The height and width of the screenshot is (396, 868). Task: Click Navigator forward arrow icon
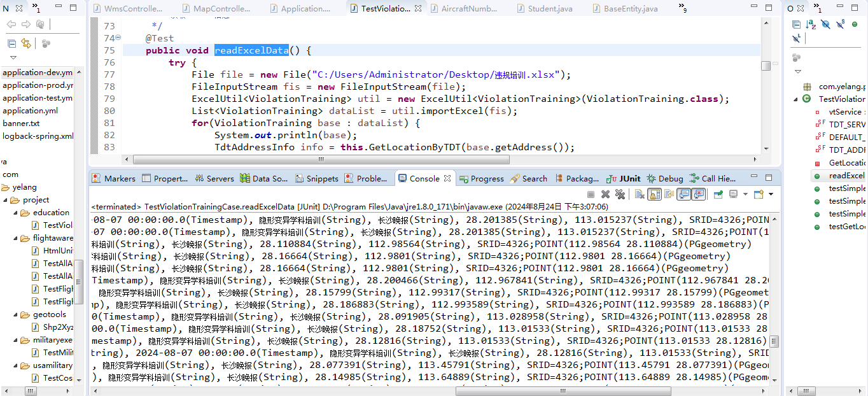point(25,24)
